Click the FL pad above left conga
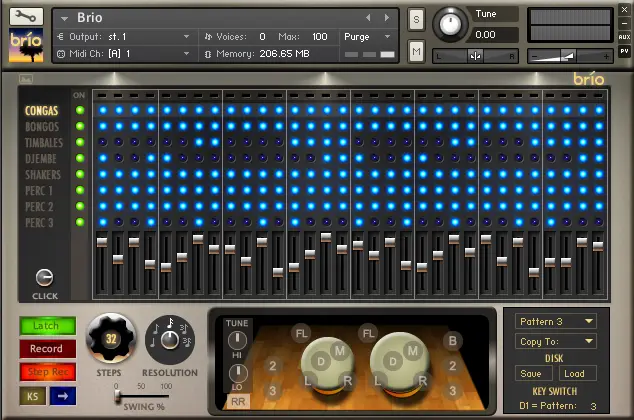This screenshot has width=634, height=420. [x=301, y=333]
